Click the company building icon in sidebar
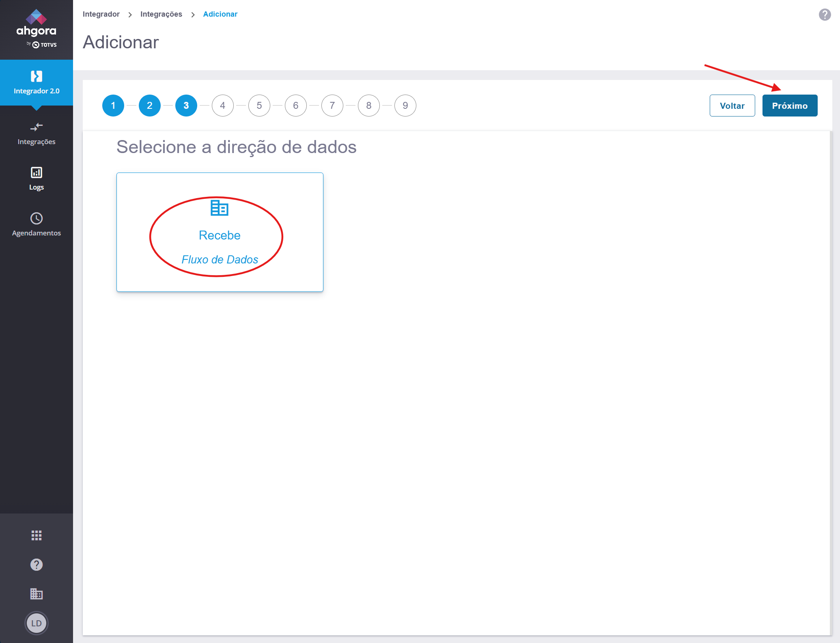Image resolution: width=840 pixels, height=643 pixels. tap(37, 594)
